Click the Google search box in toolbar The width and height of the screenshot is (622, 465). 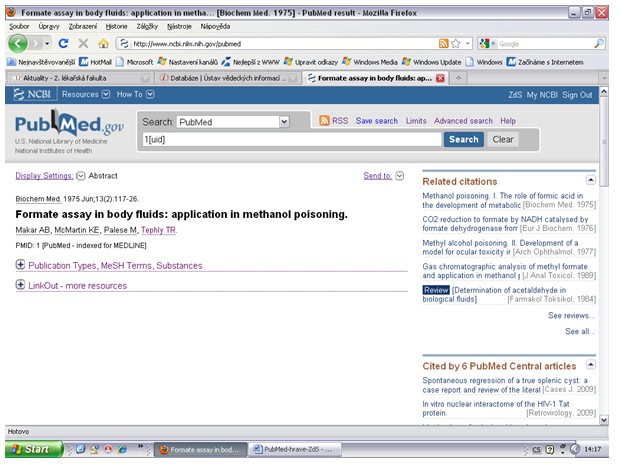click(x=545, y=44)
